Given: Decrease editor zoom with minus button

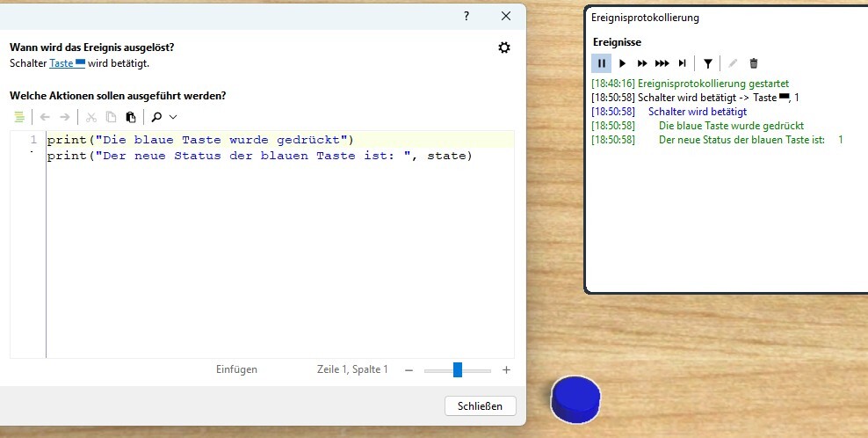Looking at the screenshot, I should pyautogui.click(x=409, y=370).
